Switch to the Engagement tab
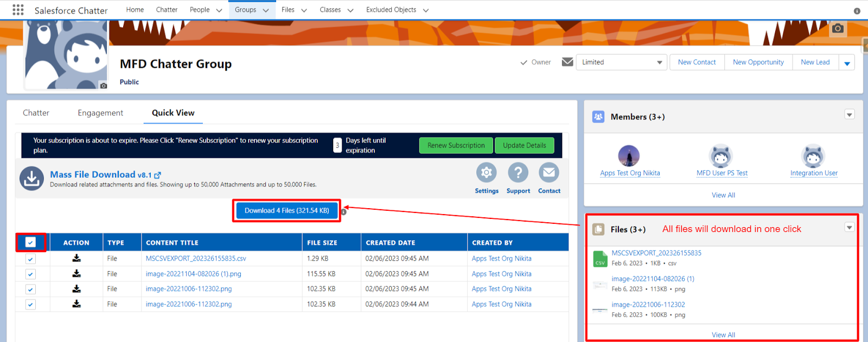Screen dimensions: 868x342 pos(100,113)
